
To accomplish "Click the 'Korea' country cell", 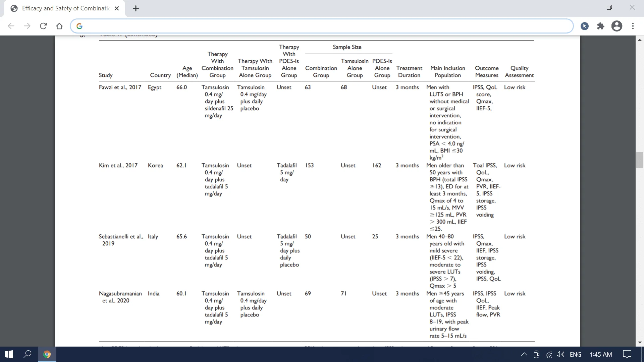I will (155, 165).
